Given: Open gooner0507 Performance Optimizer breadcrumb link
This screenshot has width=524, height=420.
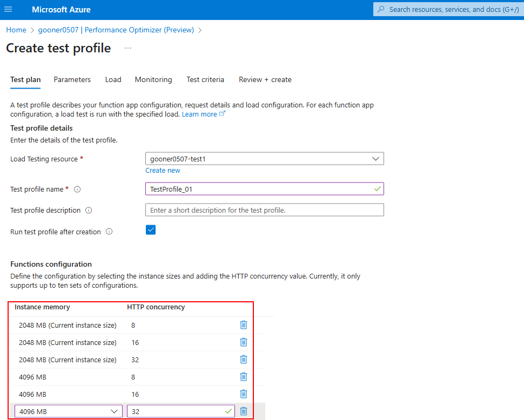Looking at the screenshot, I should pyautogui.click(x=116, y=30).
